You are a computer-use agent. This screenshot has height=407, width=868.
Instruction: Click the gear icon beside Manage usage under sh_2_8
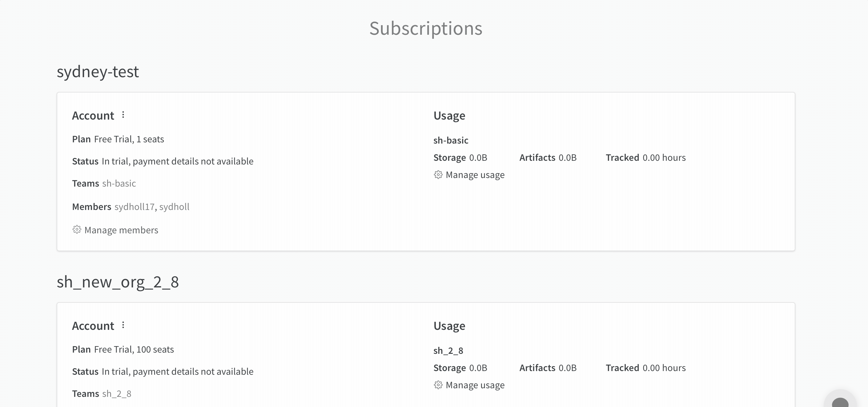pyautogui.click(x=438, y=385)
